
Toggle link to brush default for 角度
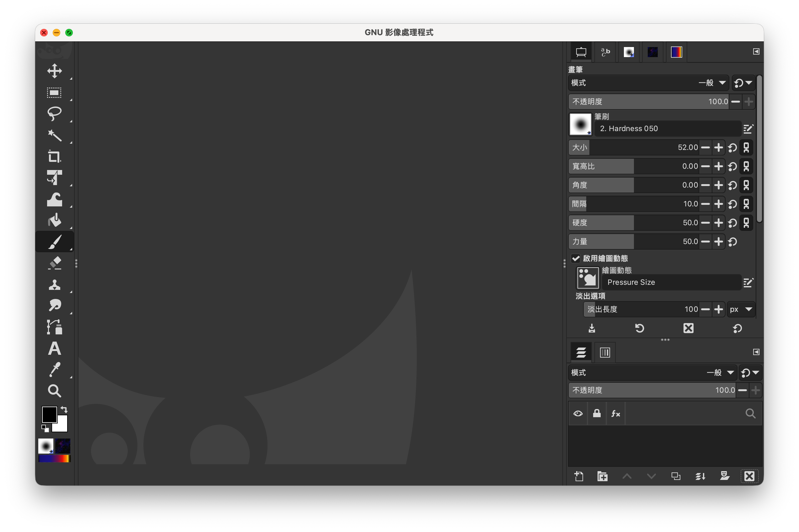(x=746, y=185)
